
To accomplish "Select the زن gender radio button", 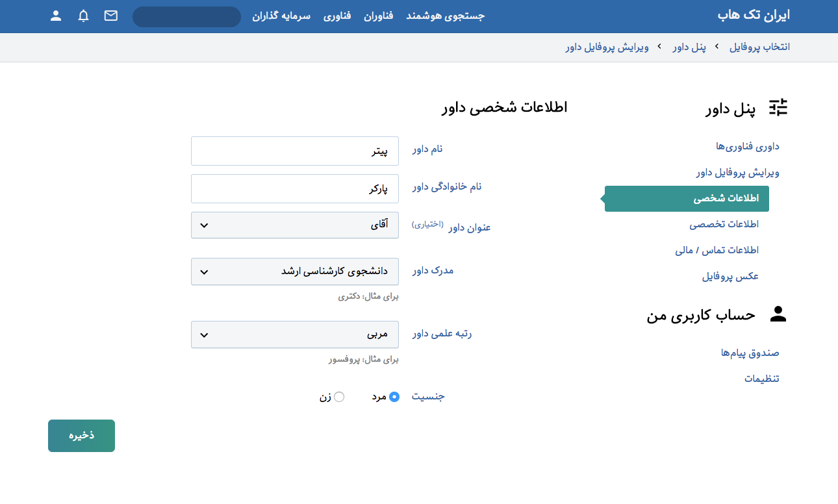I will pos(340,396).
